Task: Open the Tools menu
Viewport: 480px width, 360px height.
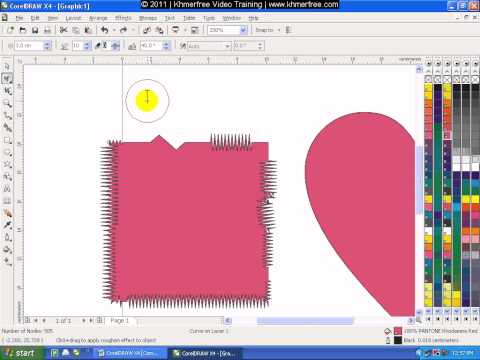Action: click(209, 18)
